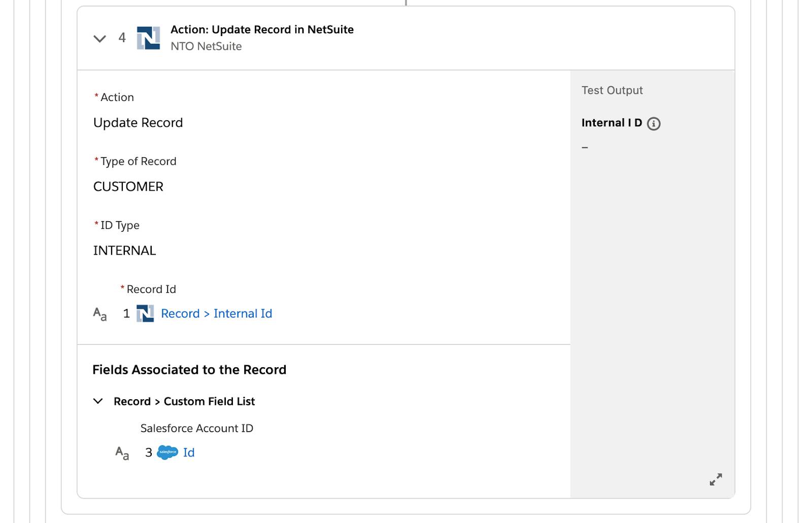Click the Update Record action value
Image resolution: width=812 pixels, height=523 pixels.
pos(138,123)
